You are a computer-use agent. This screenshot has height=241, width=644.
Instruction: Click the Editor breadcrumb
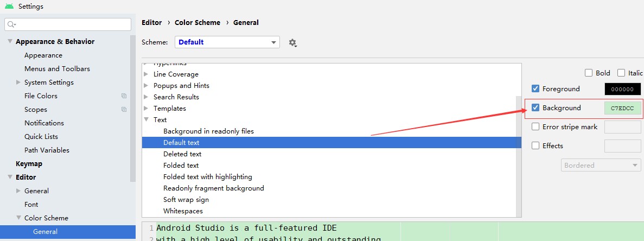[x=151, y=23]
